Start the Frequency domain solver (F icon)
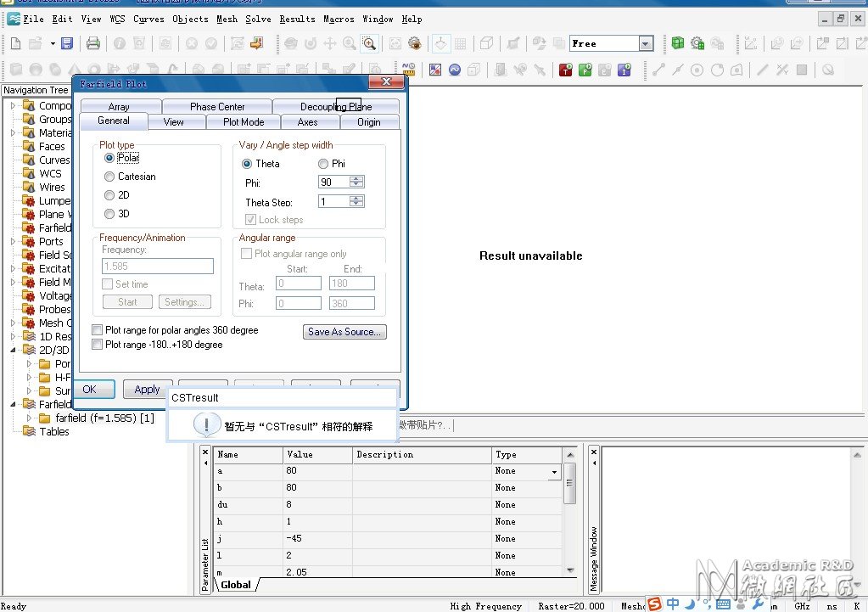Screen dimensions: 868x612 tap(585, 70)
